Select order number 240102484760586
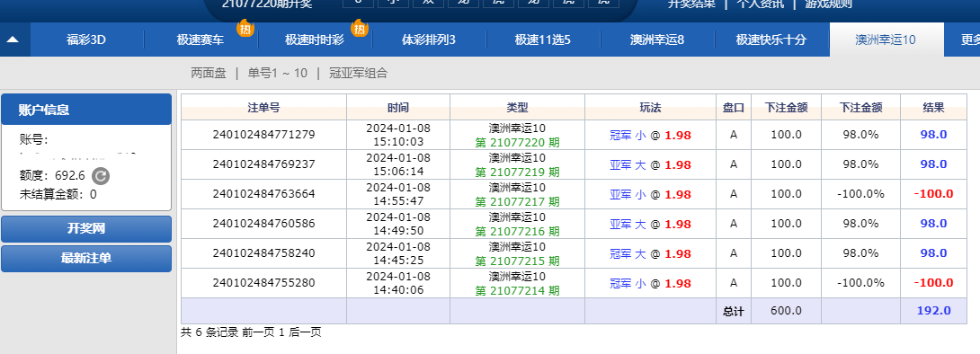Image resolution: width=980 pixels, height=354 pixels. tap(263, 224)
